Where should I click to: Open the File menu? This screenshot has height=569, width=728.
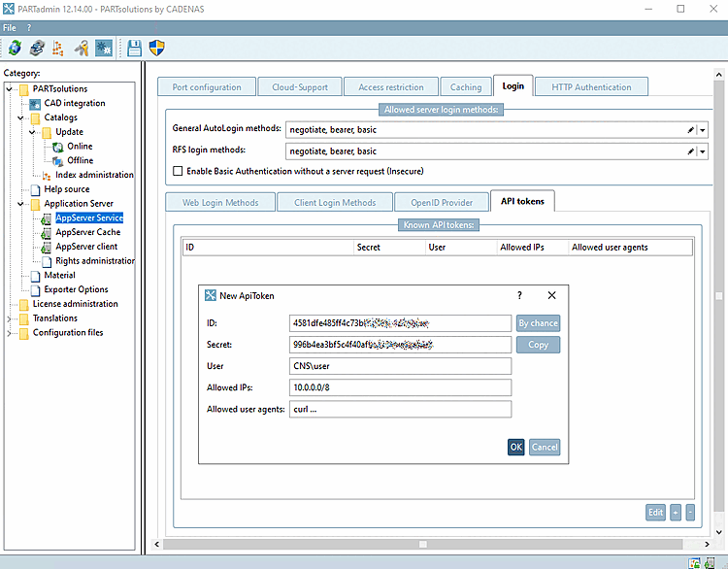point(10,28)
